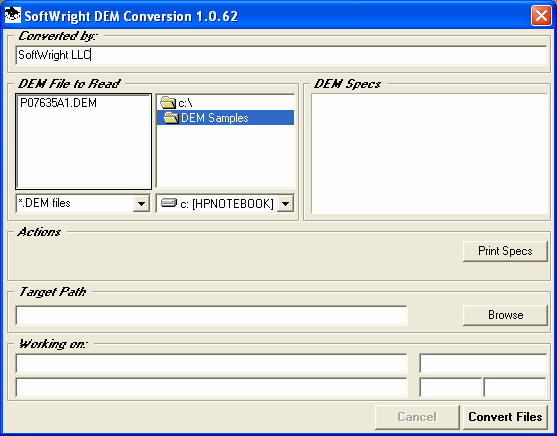Open the drive selection dropdown arrow

285,204
